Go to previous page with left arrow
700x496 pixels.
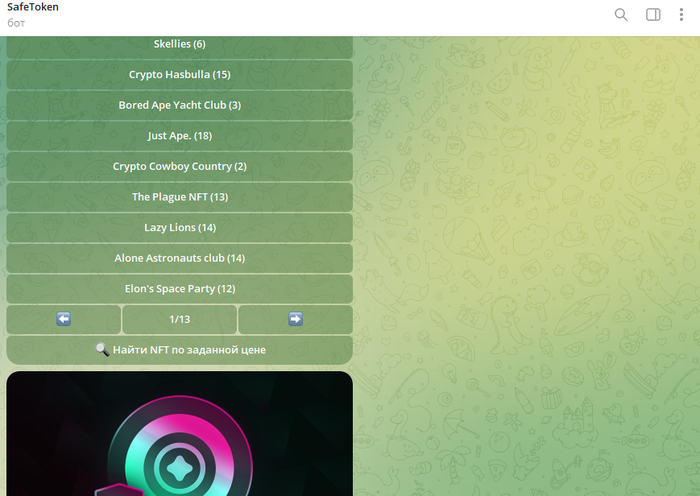[63, 319]
